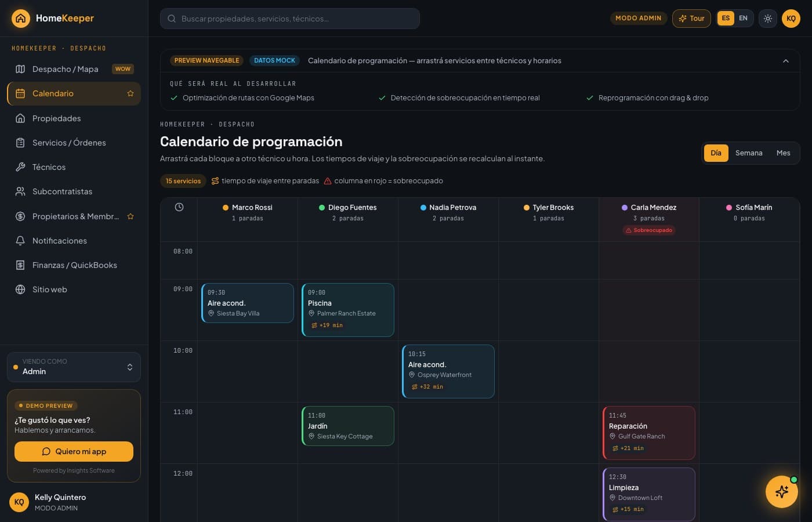Start the Tour
Screen dimensions: 812x522
tap(691, 19)
